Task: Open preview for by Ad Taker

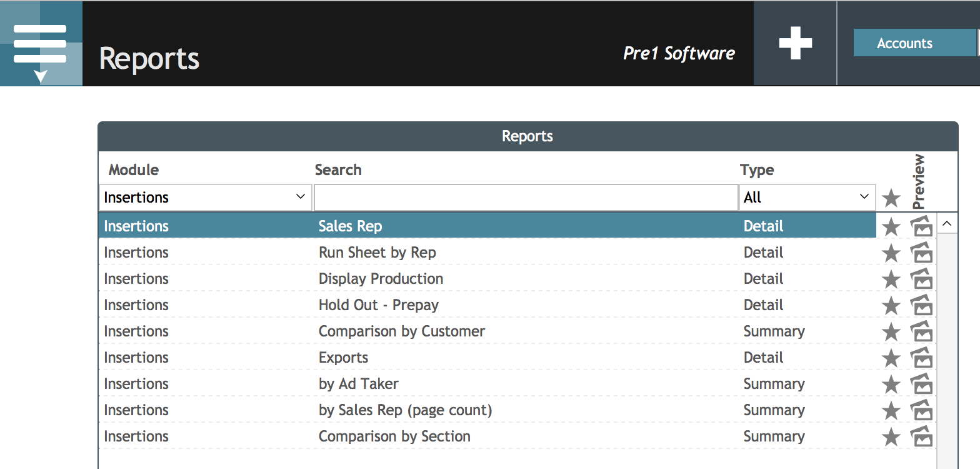Action: (921, 384)
